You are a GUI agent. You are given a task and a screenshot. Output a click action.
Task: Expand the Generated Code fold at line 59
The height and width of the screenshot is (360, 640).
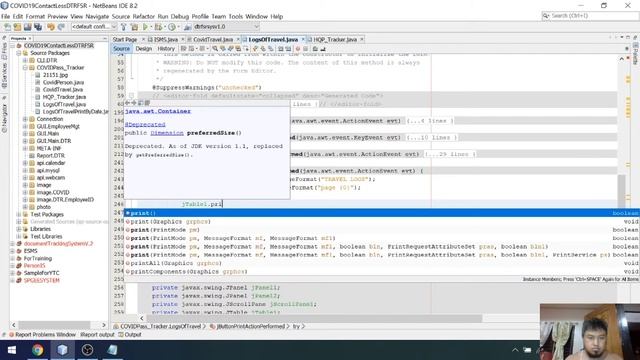(x=131, y=96)
